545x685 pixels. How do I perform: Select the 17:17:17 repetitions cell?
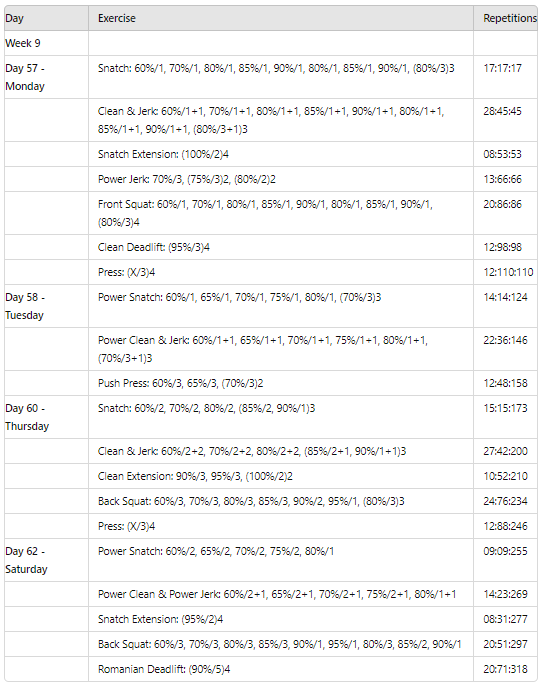point(505,77)
